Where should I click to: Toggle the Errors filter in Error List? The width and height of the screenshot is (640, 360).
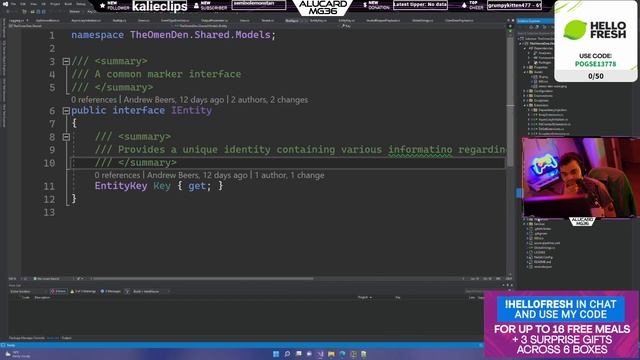point(58,291)
